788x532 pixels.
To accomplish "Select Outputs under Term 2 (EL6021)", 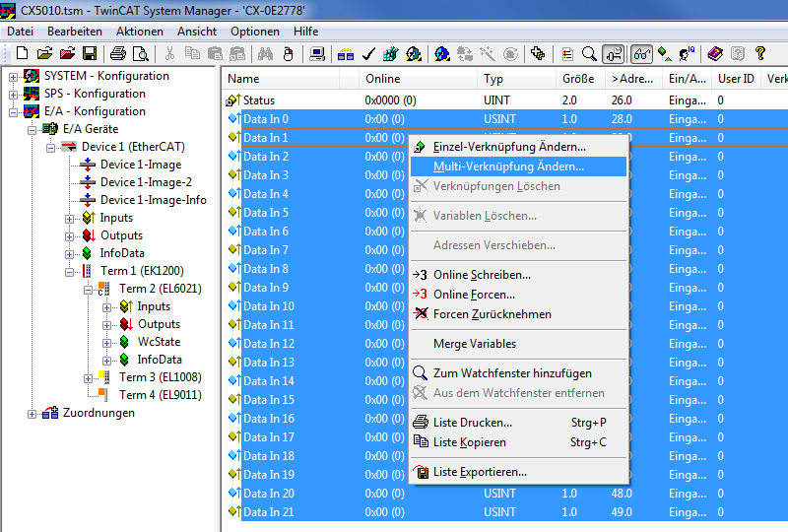I will [159, 324].
